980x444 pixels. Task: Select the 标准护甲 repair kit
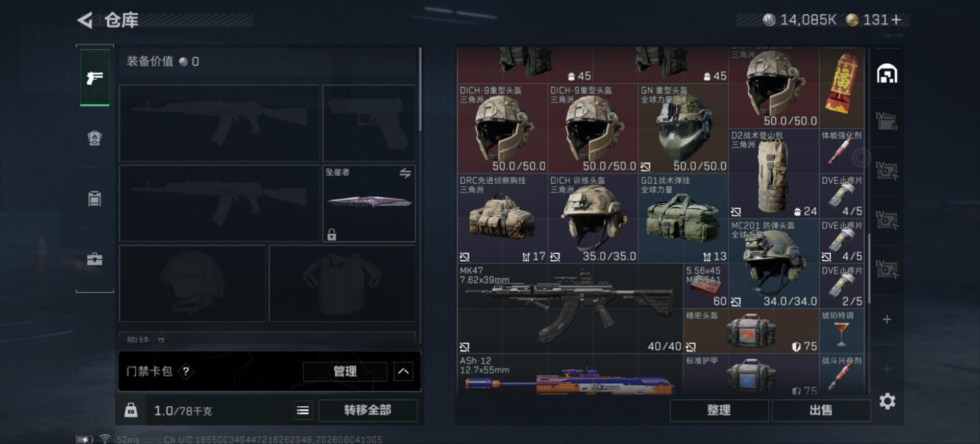coord(751,375)
